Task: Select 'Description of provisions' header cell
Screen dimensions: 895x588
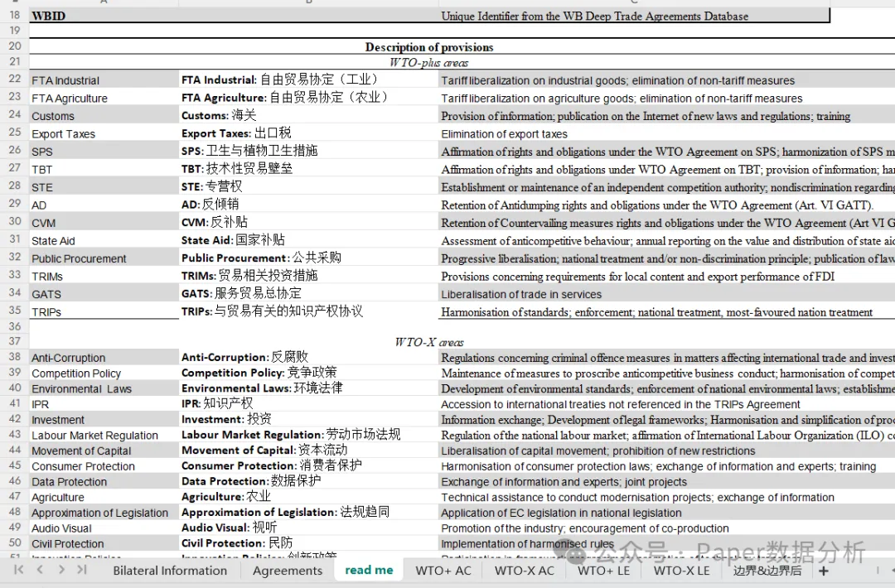Action: pyautogui.click(x=429, y=46)
